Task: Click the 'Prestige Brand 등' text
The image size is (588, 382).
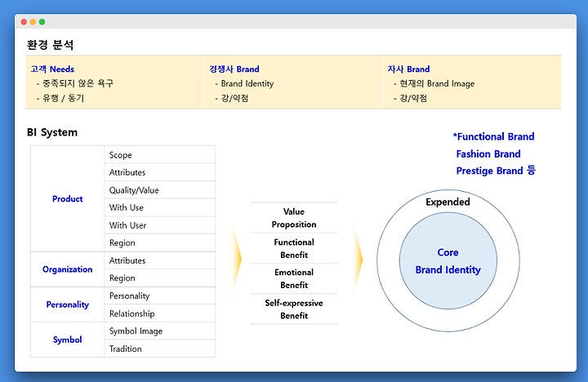Action: [496, 171]
